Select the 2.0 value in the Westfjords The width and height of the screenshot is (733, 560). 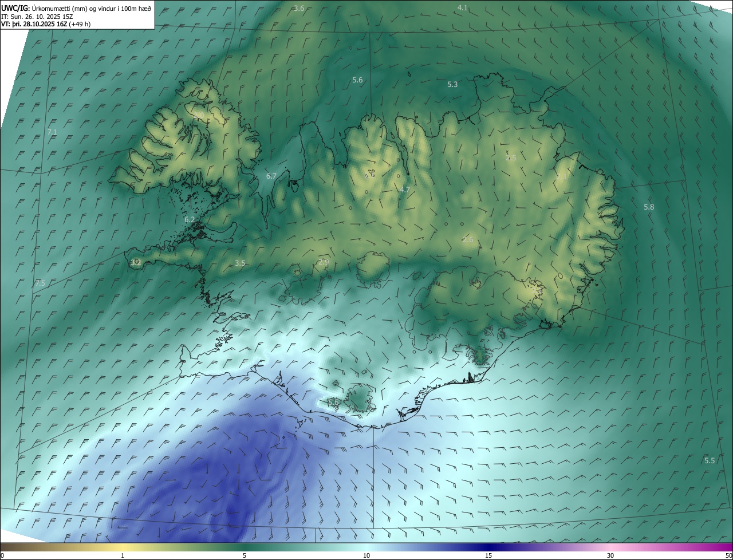[199, 116]
